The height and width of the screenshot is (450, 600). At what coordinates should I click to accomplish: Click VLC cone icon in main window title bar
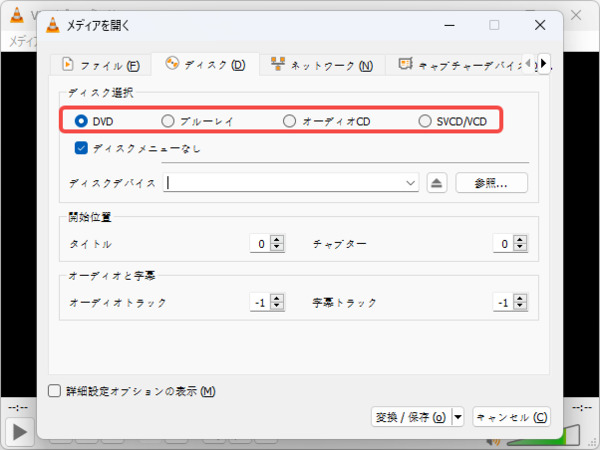pyautogui.click(x=16, y=15)
